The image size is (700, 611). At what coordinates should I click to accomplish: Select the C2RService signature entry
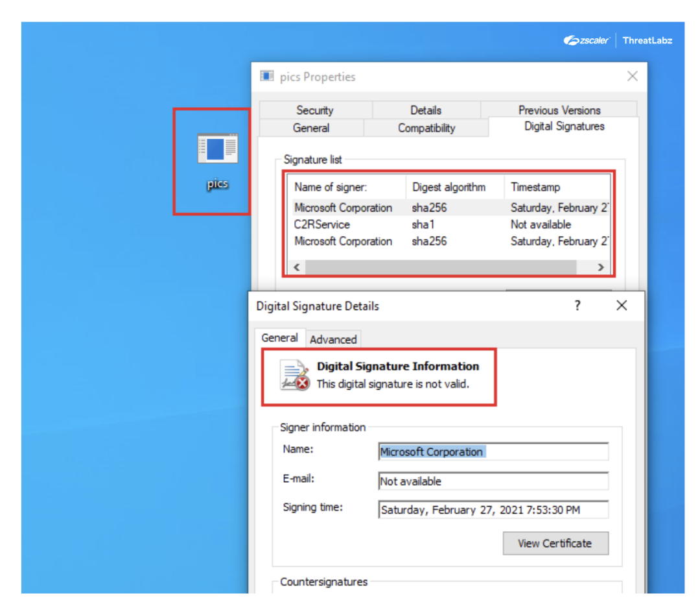(x=344, y=224)
